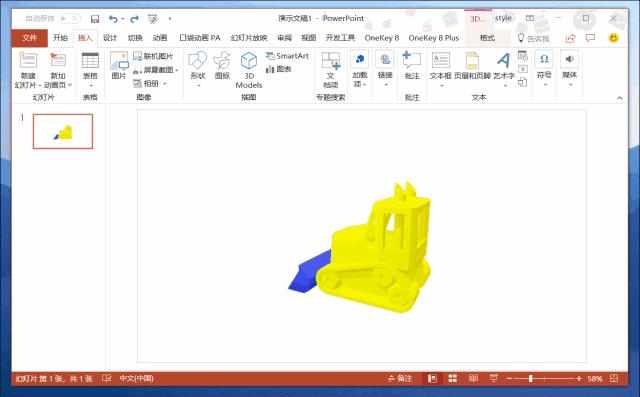
Task: Click the zoom slider handle
Action: [x=531, y=379]
